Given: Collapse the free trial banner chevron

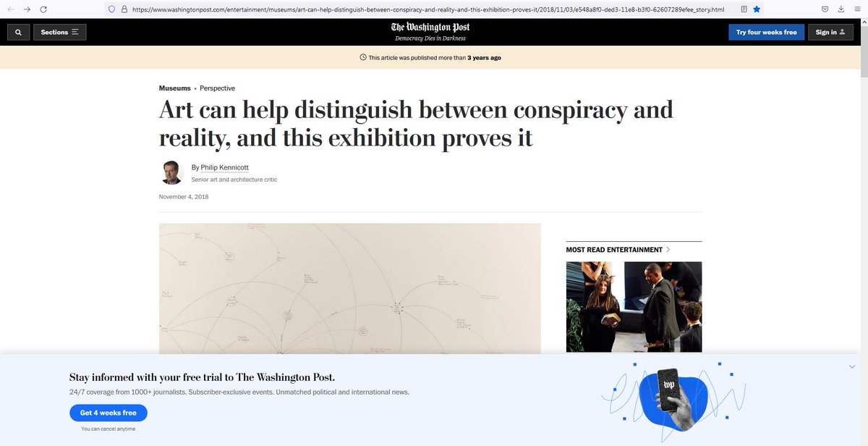Looking at the screenshot, I should point(852,367).
